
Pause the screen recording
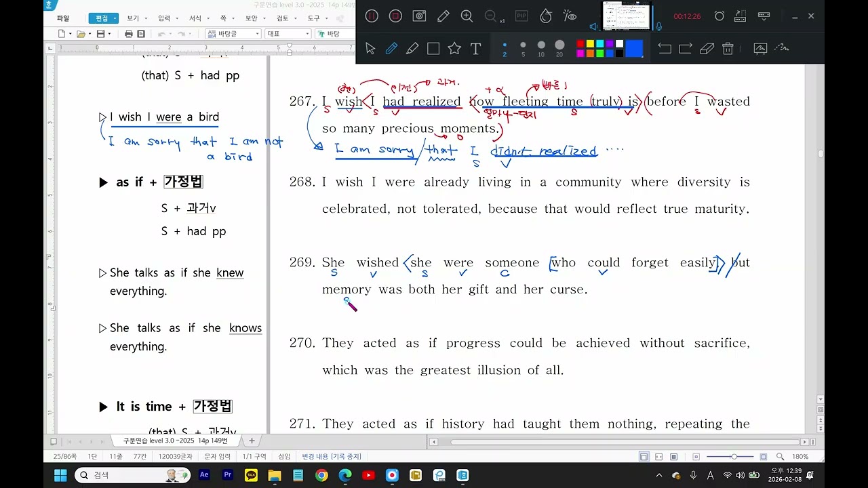(x=372, y=16)
